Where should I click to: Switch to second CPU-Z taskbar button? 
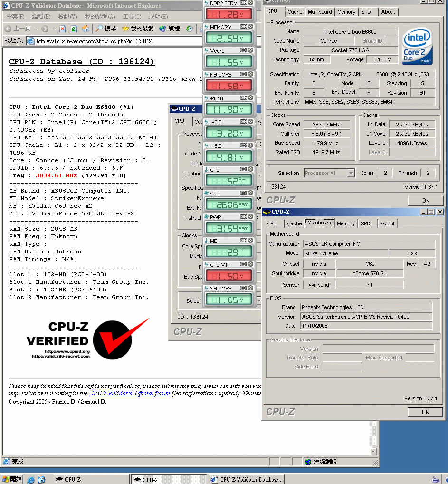pos(169,480)
